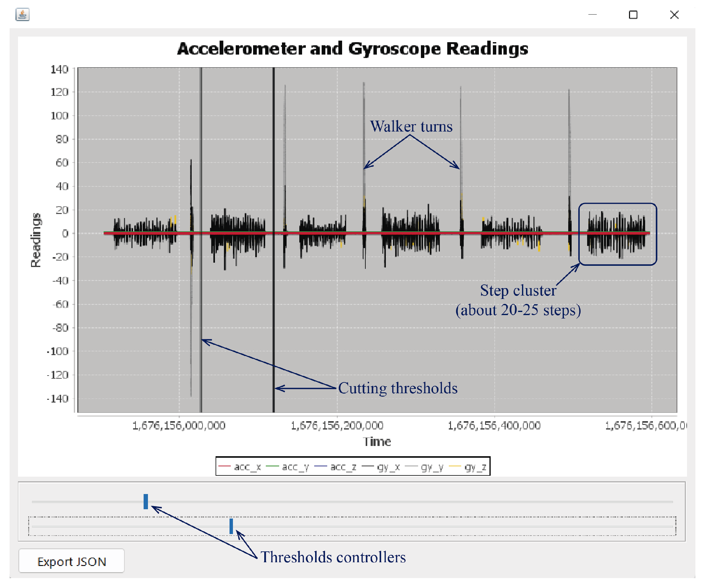Image resolution: width=705 pixels, height=588 pixels.
Task: Click the Java application icon in title bar
Action: click(x=23, y=15)
